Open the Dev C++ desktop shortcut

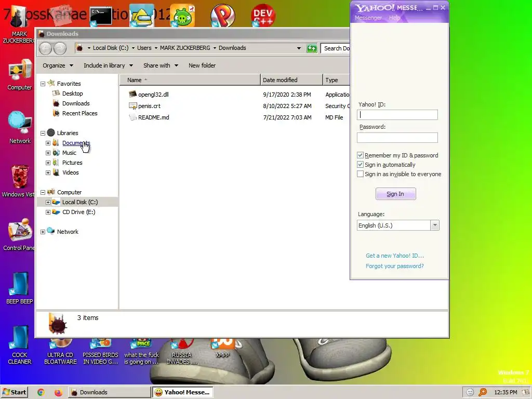263,15
